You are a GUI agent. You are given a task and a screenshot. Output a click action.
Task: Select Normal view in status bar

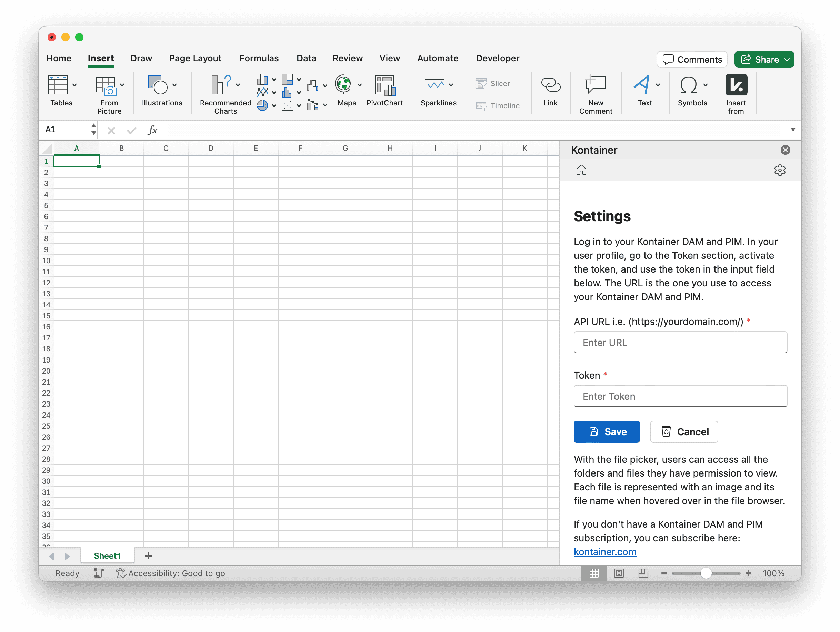(x=594, y=573)
